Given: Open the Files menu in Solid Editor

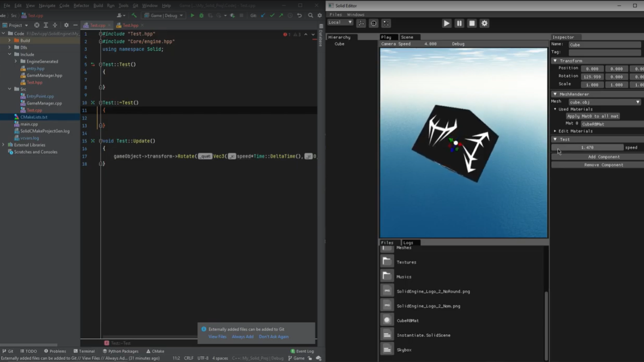Looking at the screenshot, I should (335, 14).
